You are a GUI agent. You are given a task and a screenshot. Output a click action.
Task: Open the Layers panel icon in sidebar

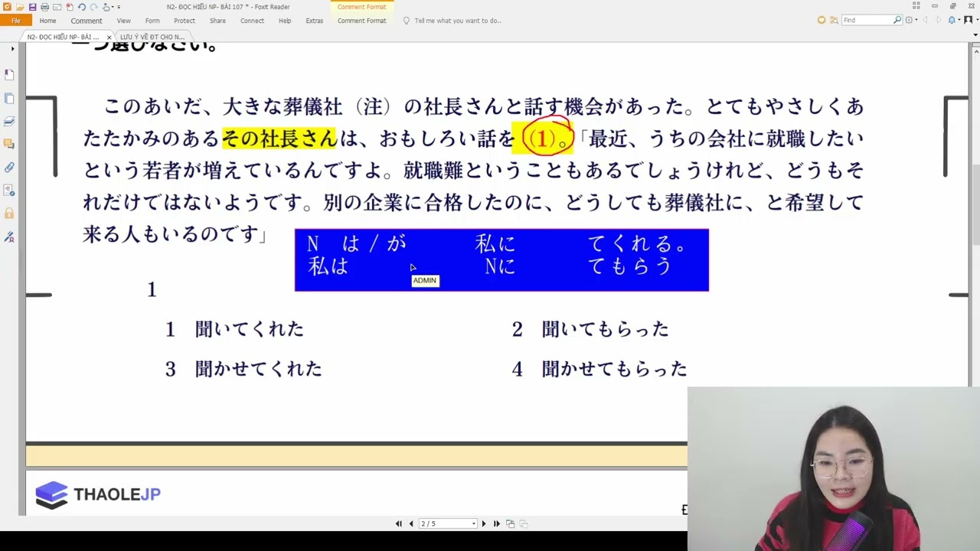point(9,122)
